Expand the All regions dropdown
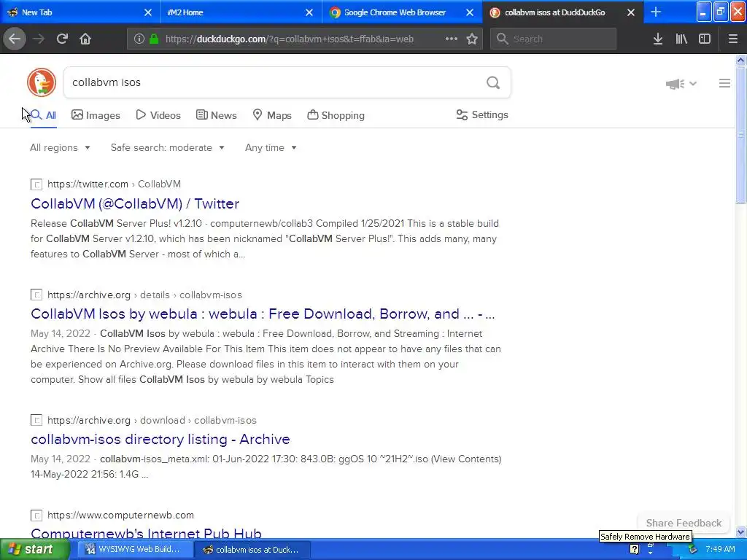The width and height of the screenshot is (747, 560). (60, 147)
